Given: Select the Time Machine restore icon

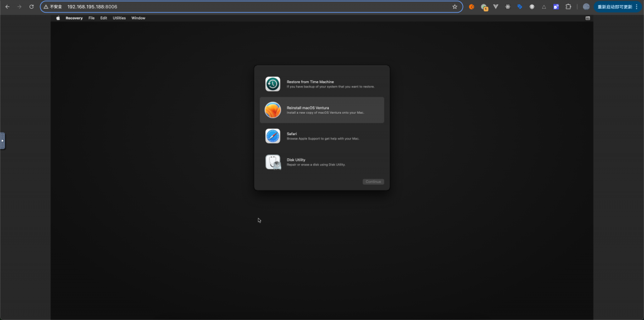Looking at the screenshot, I should coord(272,84).
